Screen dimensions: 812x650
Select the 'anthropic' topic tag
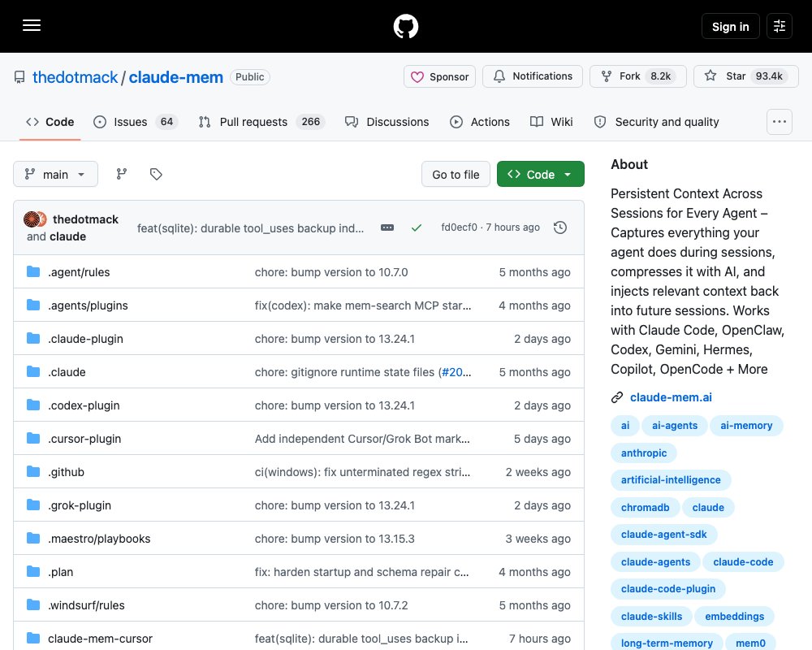[x=644, y=453]
